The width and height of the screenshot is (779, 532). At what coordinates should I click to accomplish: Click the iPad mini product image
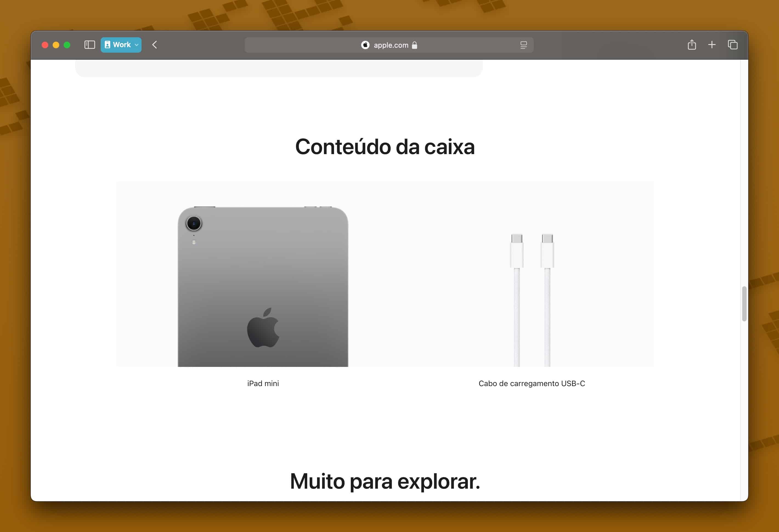[263, 287]
